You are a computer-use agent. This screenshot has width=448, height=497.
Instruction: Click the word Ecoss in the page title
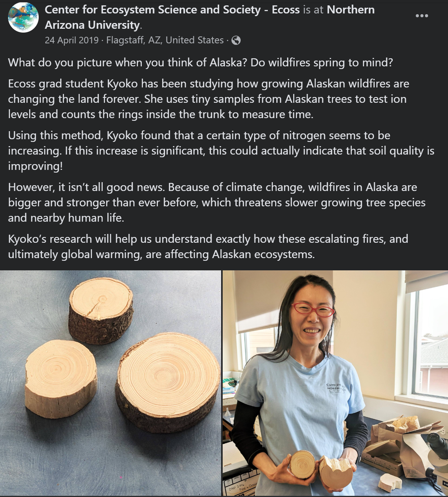[286, 10]
